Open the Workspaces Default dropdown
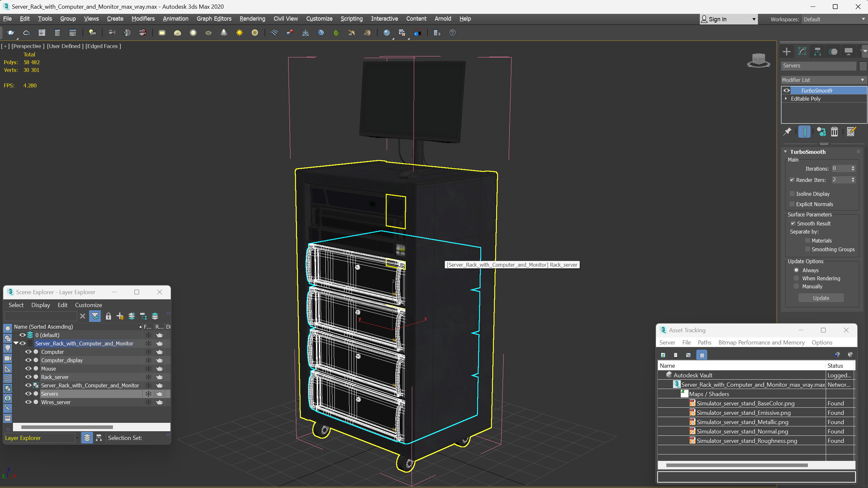This screenshot has width=868, height=488. (x=834, y=19)
